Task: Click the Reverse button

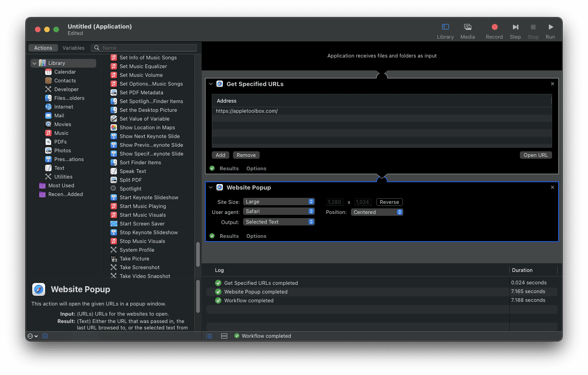Action: pos(389,202)
